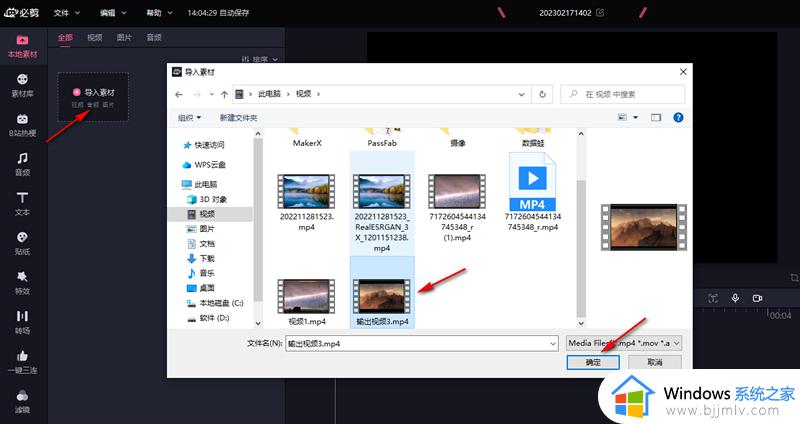Click 此电脑 in the address bar path
This screenshot has height=424, width=800.
point(269,94)
